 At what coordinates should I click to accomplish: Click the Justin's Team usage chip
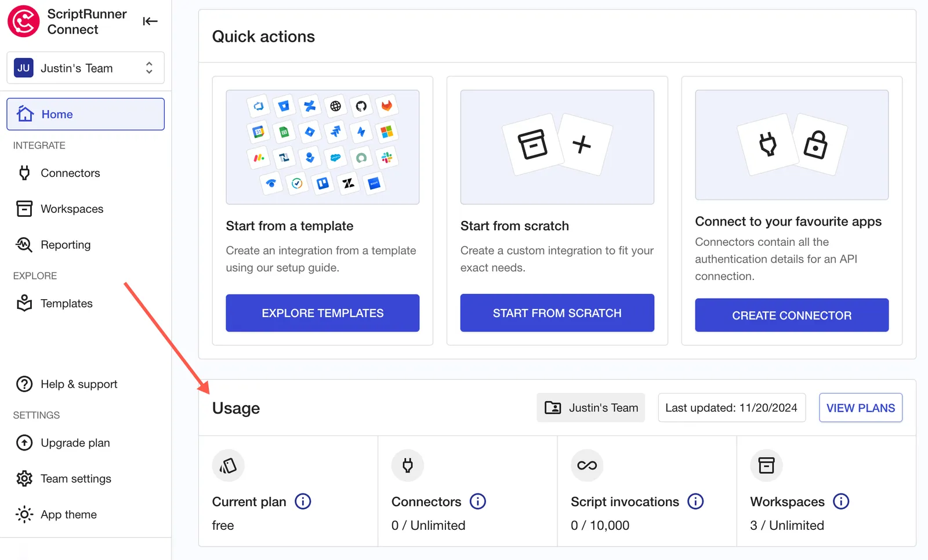tap(590, 408)
